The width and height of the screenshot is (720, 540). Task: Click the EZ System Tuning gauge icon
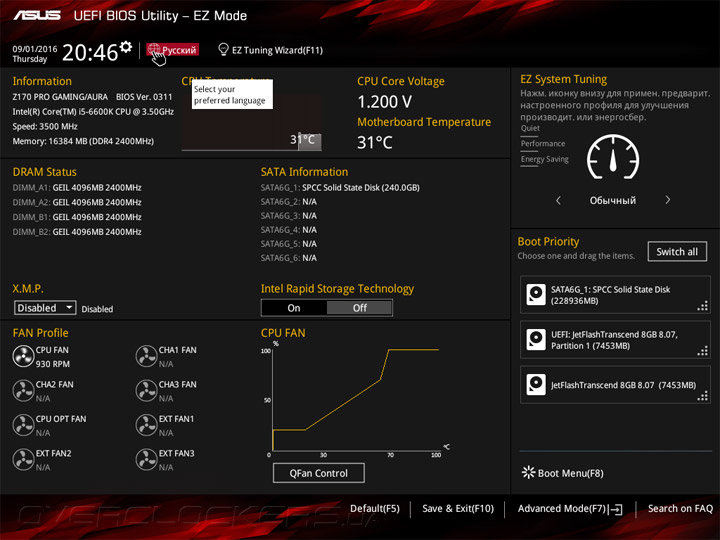[613, 157]
